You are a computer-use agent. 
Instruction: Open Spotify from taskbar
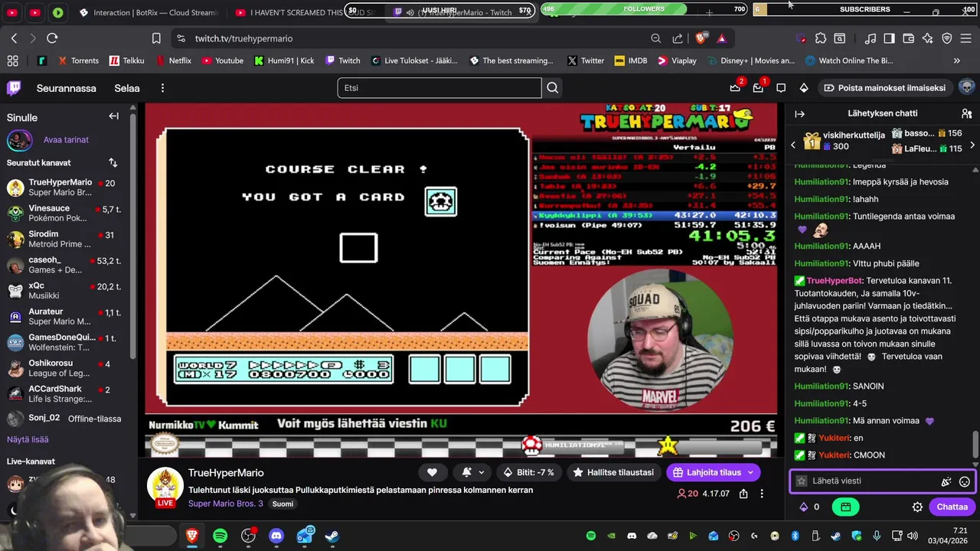220,536
